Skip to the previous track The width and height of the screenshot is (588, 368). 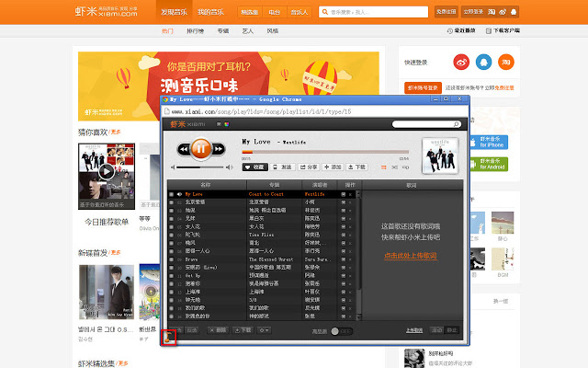click(184, 149)
